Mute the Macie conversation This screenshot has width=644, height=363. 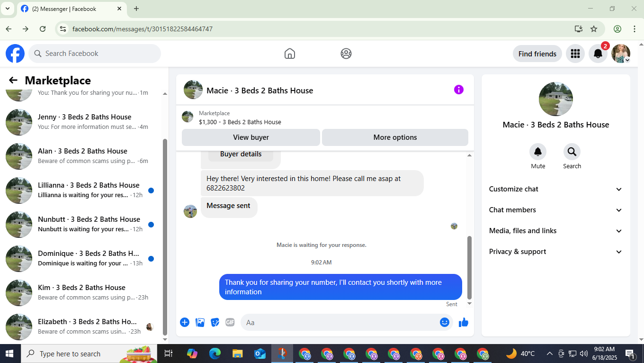click(x=538, y=152)
